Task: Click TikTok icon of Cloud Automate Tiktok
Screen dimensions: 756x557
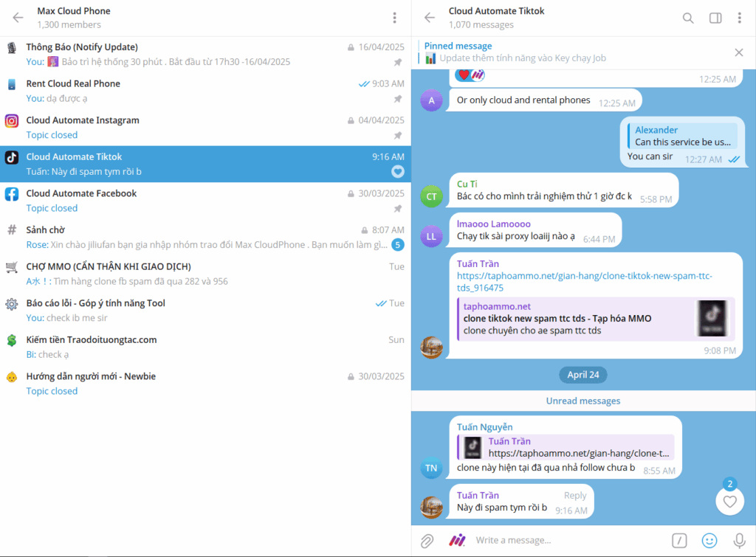Action: point(12,157)
